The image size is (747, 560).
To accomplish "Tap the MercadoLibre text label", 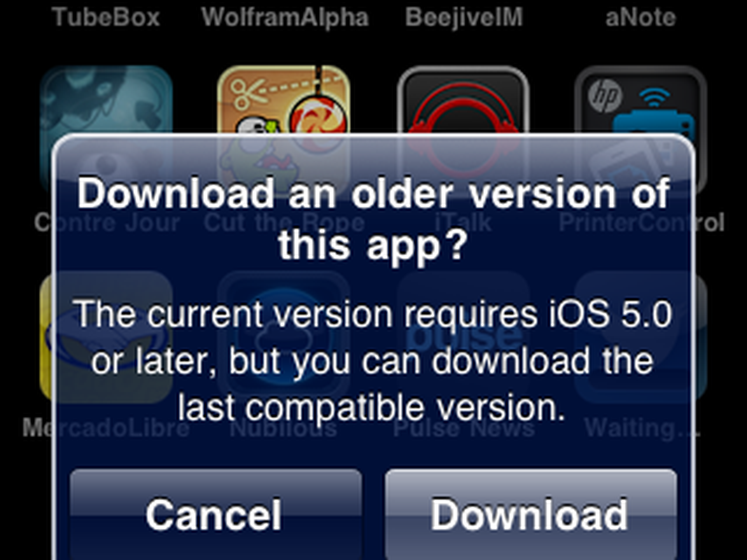I will (x=106, y=428).
